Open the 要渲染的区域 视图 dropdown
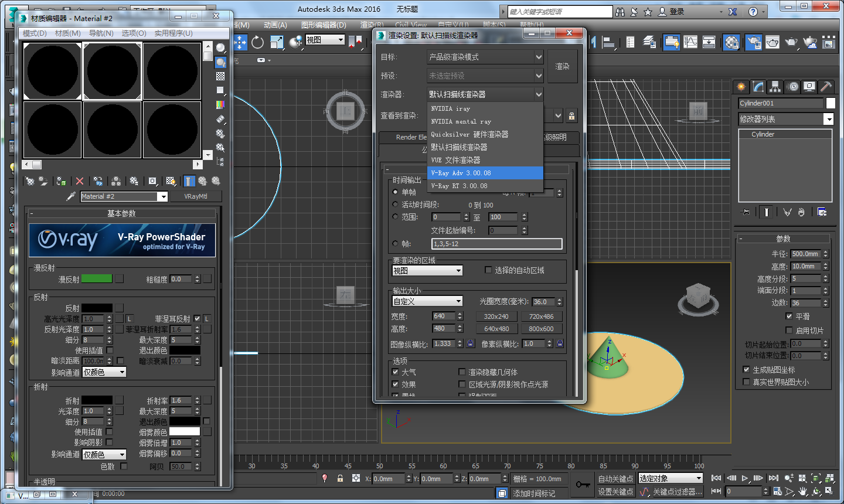The height and width of the screenshot is (504, 844). pos(427,270)
